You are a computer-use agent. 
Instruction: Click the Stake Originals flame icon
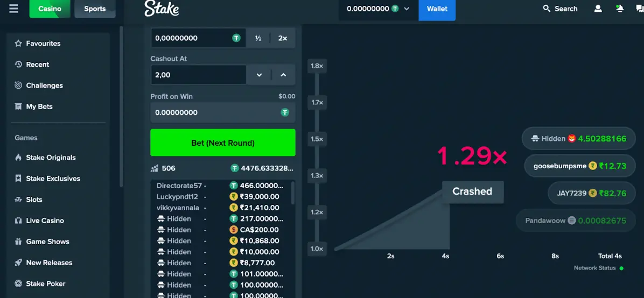coord(18,158)
